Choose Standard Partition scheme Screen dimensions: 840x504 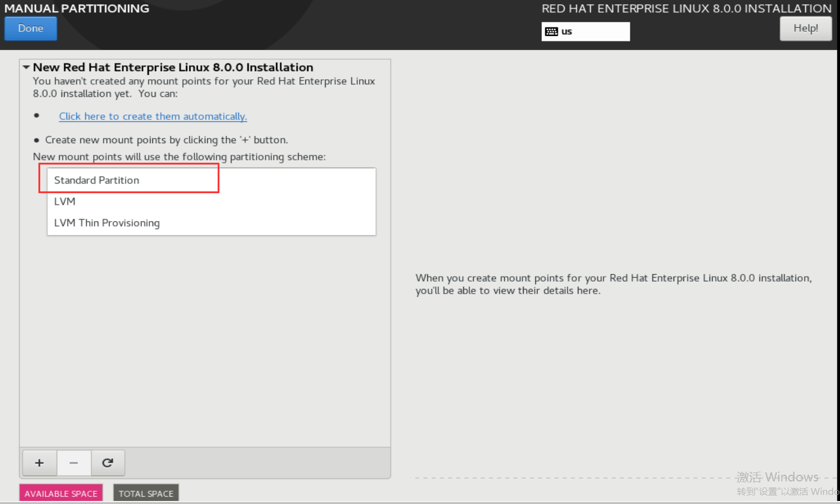tap(211, 180)
